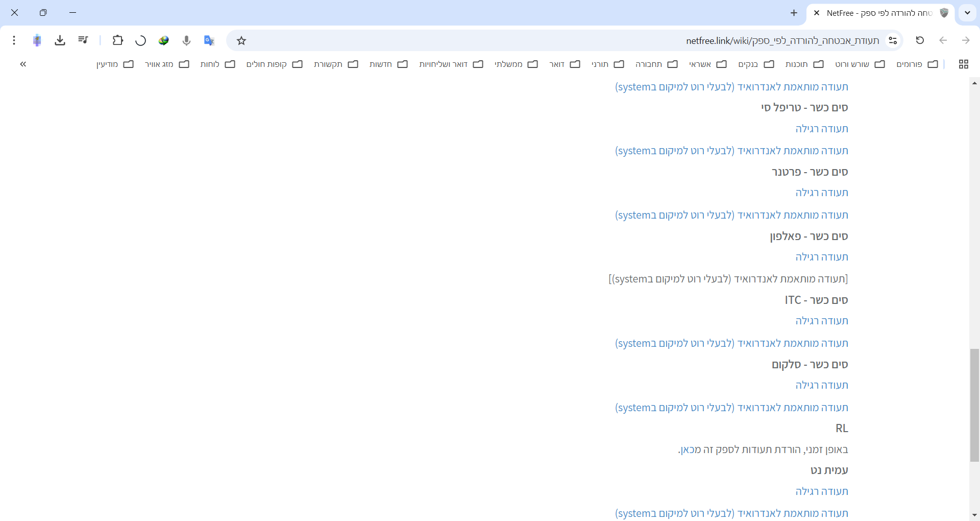The height and width of the screenshot is (521, 980).
Task: Click the green globe extension icon
Action: (163, 40)
